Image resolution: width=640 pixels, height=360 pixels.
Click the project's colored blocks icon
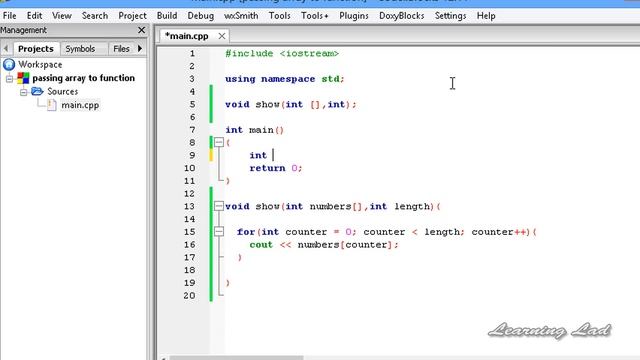[23, 78]
